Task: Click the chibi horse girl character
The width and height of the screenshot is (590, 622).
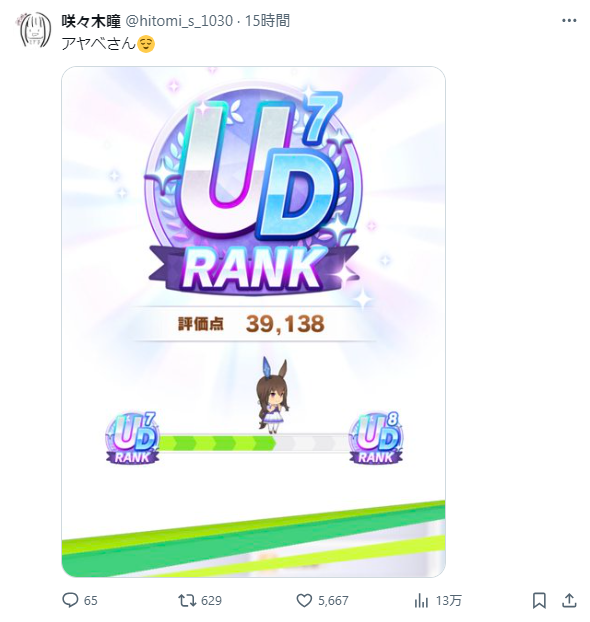Action: pyautogui.click(x=272, y=395)
